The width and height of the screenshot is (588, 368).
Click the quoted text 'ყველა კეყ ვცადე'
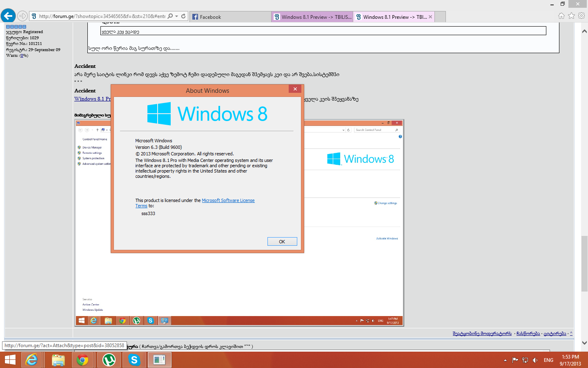pos(120,32)
